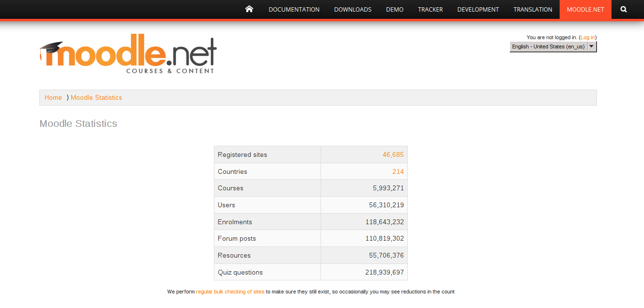The height and width of the screenshot is (308, 644).
Task: Open the 46,685 registered sites link
Action: click(x=393, y=155)
